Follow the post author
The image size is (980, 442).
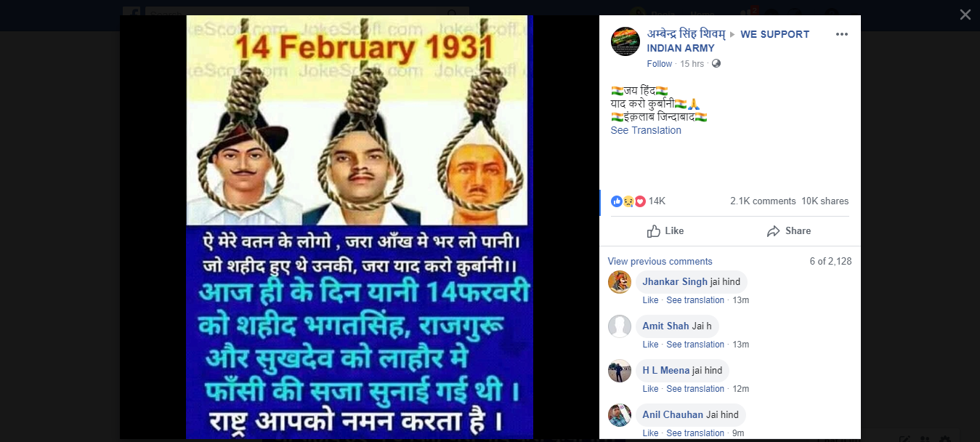660,64
